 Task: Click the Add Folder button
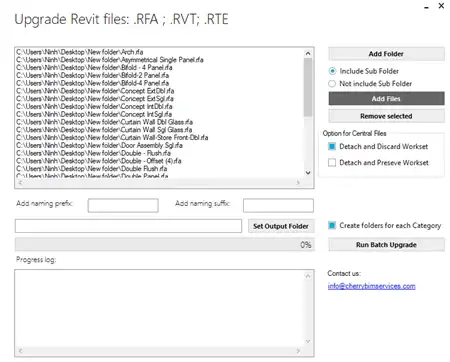(386, 54)
